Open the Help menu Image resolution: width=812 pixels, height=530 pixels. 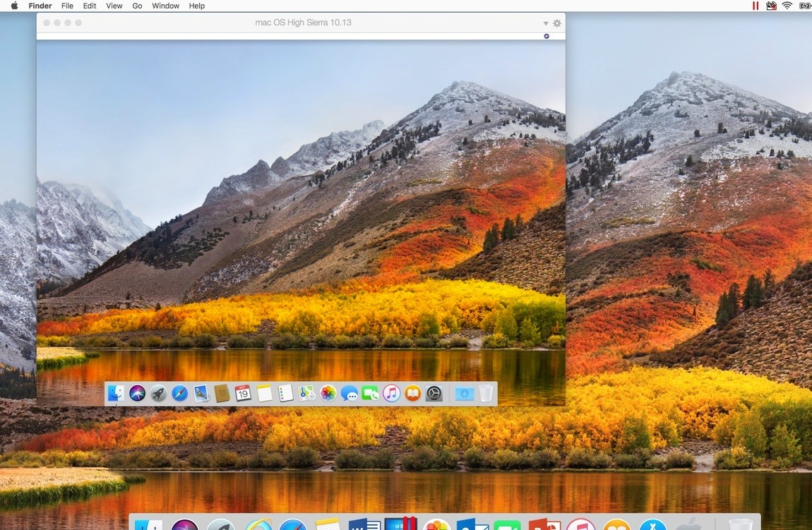(x=197, y=6)
